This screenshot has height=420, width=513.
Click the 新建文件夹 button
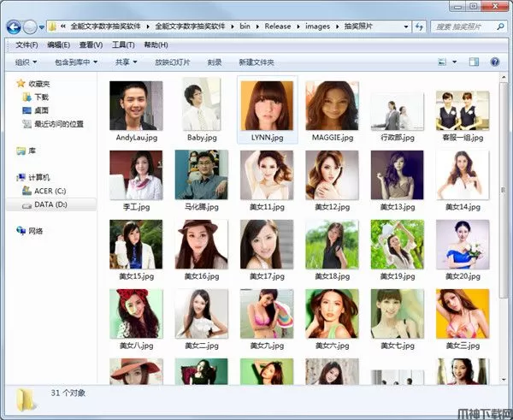pyautogui.click(x=256, y=62)
